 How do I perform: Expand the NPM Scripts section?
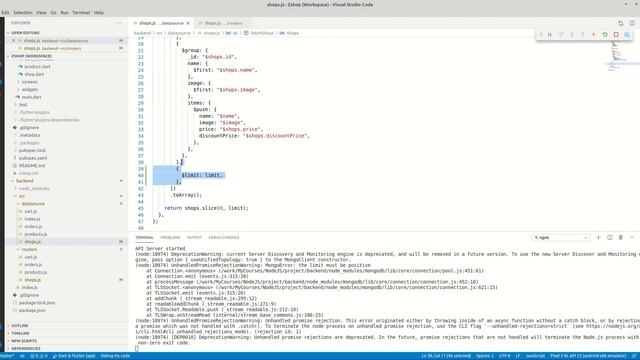coord(24,341)
